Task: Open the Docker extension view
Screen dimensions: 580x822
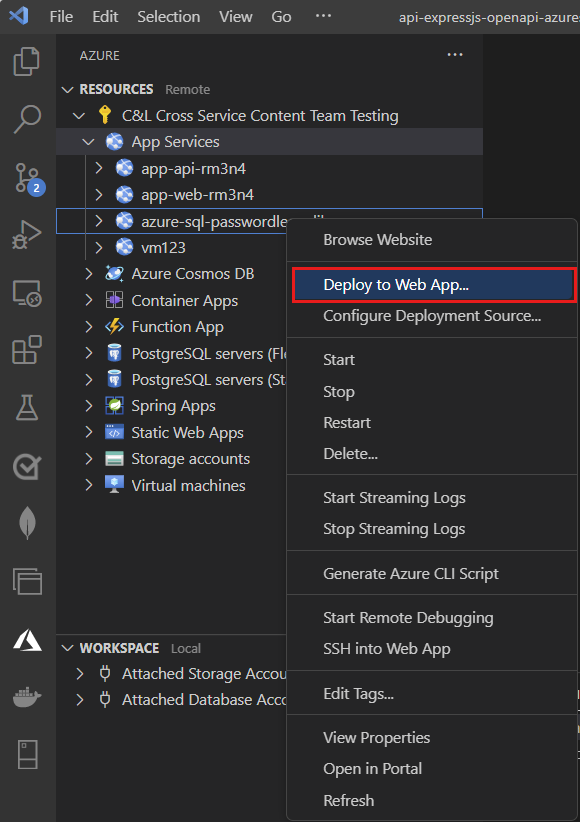Action: point(27,697)
